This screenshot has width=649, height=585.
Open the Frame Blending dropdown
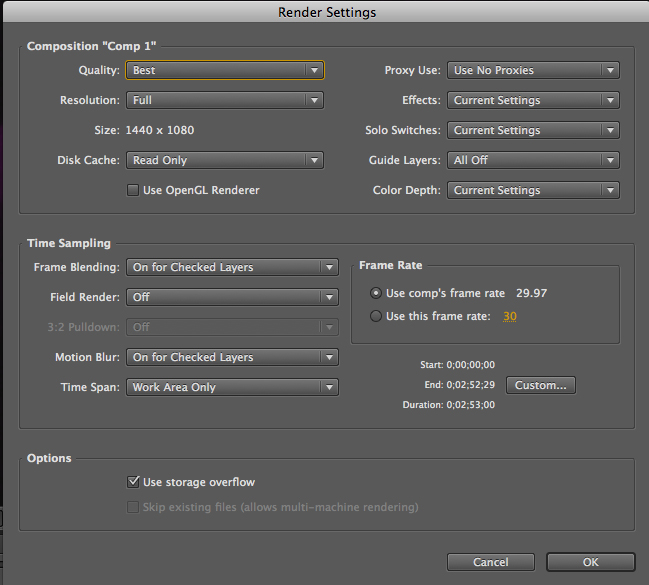[x=232, y=267]
